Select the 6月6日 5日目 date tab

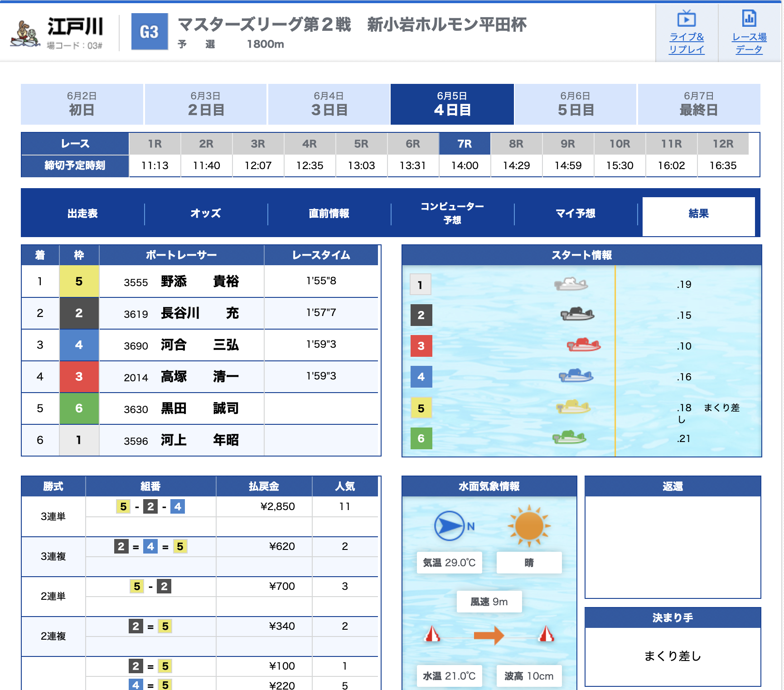click(x=576, y=104)
